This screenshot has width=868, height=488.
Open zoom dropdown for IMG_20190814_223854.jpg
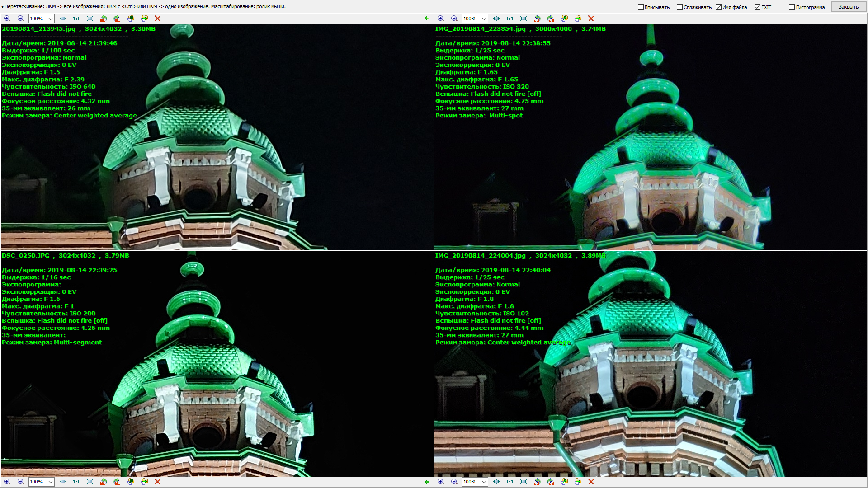coord(484,19)
